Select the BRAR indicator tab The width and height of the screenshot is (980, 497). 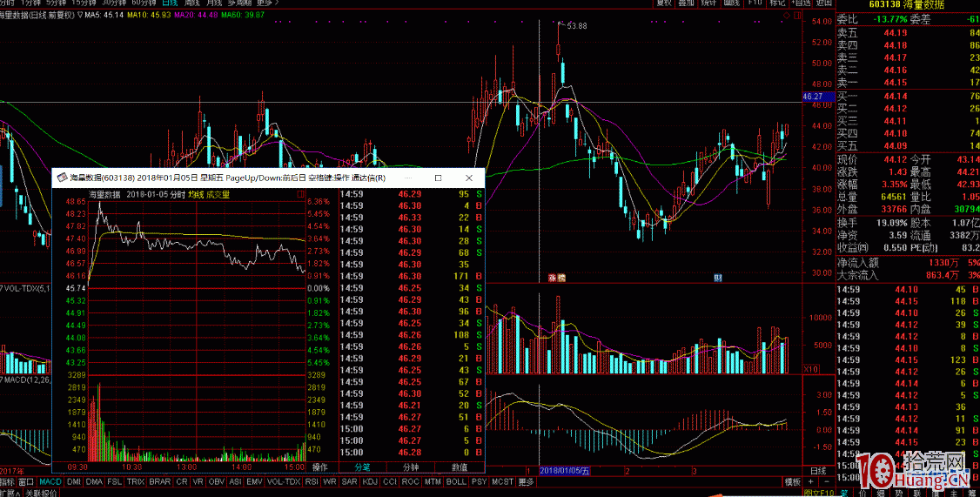point(160,482)
